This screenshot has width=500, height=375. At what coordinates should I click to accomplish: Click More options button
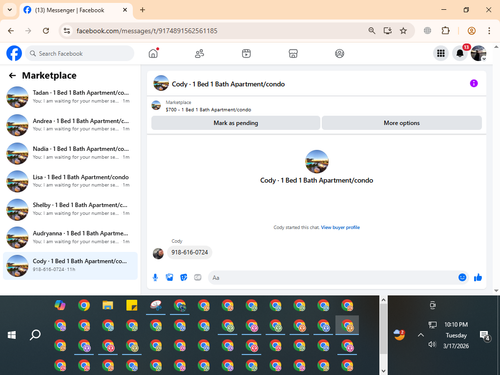click(402, 123)
